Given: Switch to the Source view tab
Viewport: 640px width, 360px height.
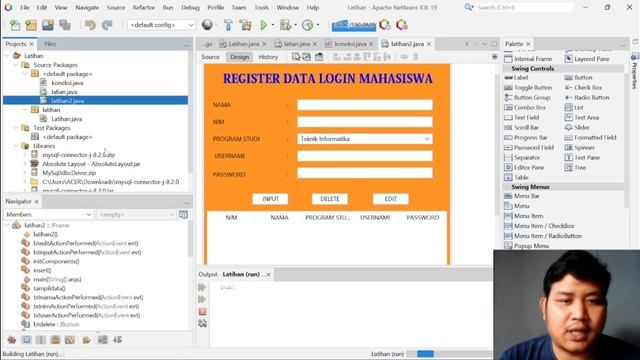Looking at the screenshot, I should pos(210,57).
